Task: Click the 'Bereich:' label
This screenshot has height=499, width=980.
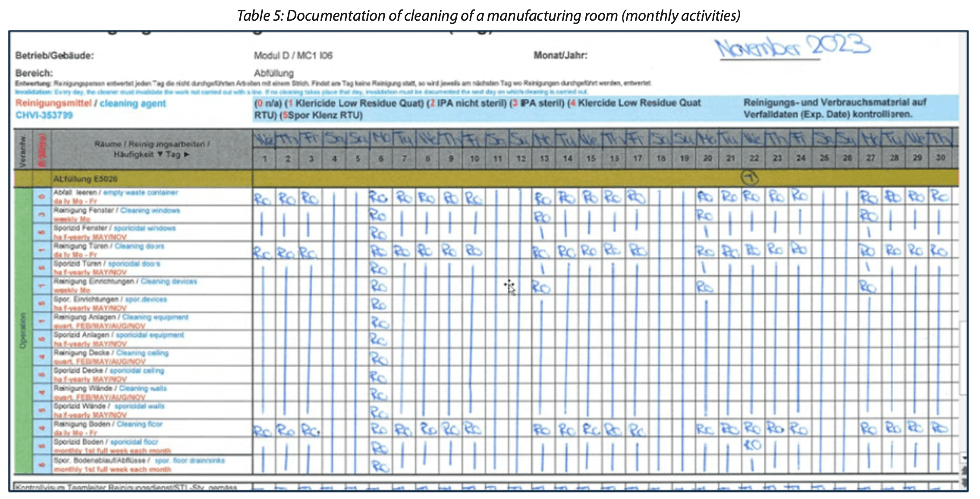Action: click(x=34, y=73)
